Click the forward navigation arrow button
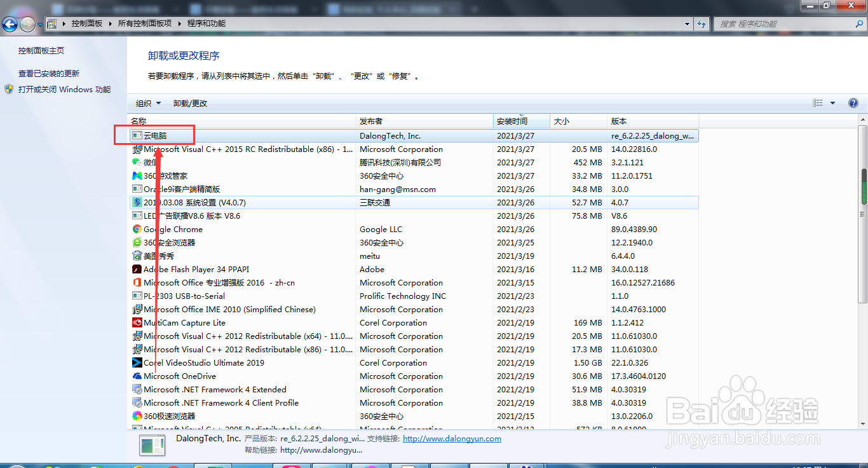868x468 pixels. coord(27,24)
